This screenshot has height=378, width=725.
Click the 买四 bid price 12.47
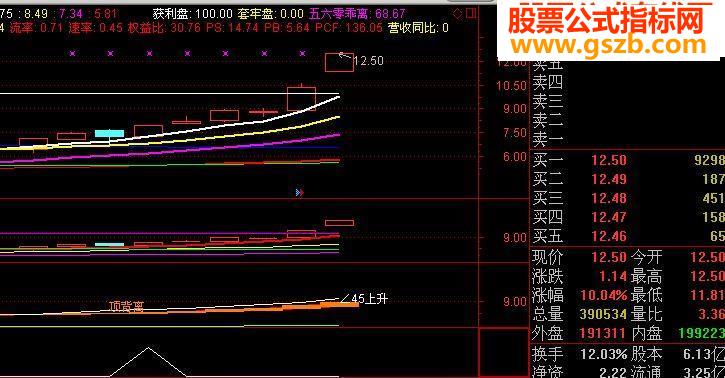(609, 217)
